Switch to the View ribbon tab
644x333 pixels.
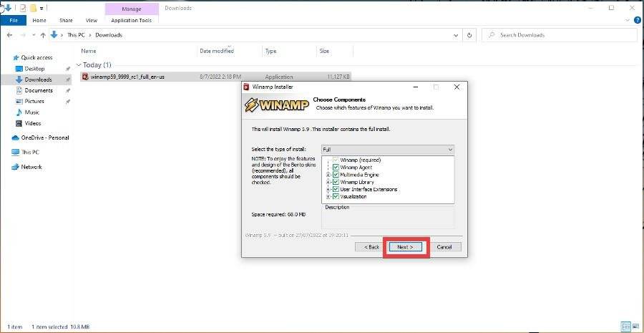pos(91,20)
